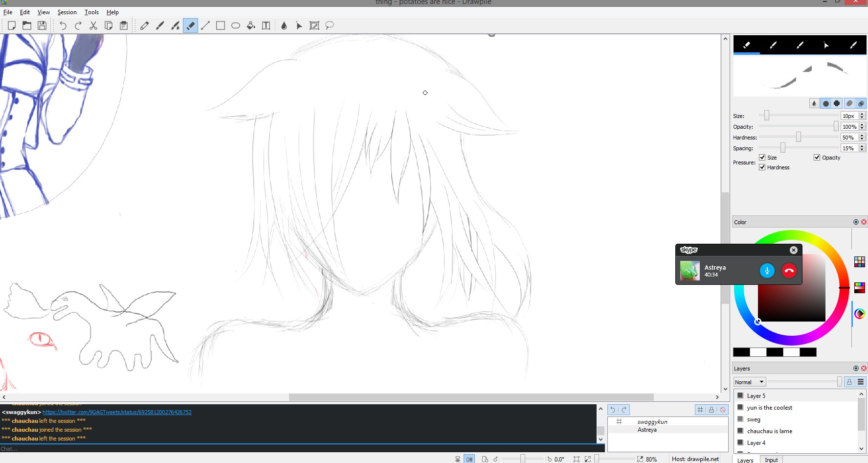The width and height of the screenshot is (868, 463).
Task: Select the Rectangle tool
Action: pyautogui.click(x=221, y=25)
